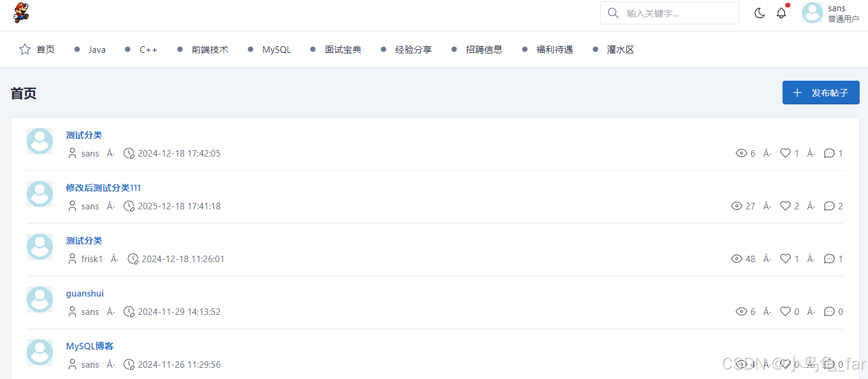Viewport: 868px width, 379px height.
Task: Click clock icon beside 2024-11-26 11:29:56
Action: tap(129, 364)
